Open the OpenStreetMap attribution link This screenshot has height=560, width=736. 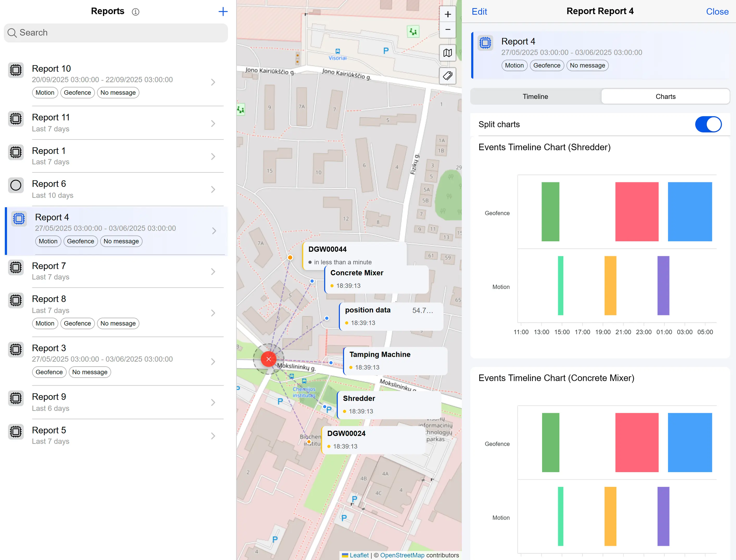402,555
